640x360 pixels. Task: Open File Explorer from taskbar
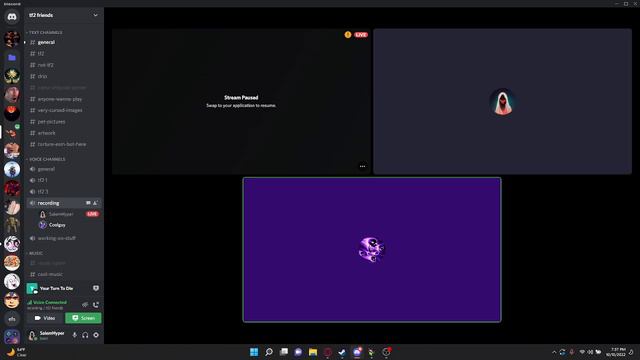point(313,352)
